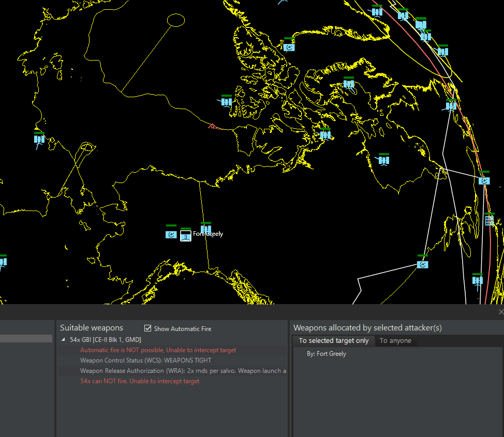Click the highlighted gray row in left list
This screenshot has width=504, height=437.
pos(26,338)
